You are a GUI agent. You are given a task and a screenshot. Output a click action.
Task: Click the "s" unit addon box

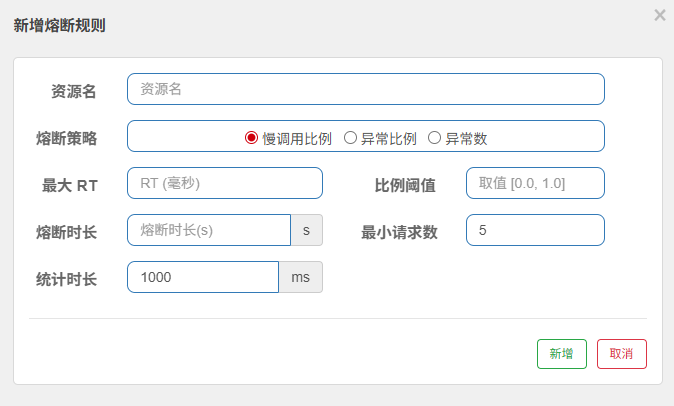(306, 230)
